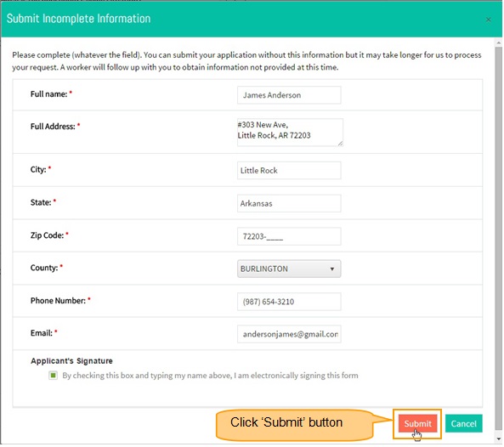Screen dimensions: 504x447
Task: Click the Zip Code input field
Action: coord(289,236)
